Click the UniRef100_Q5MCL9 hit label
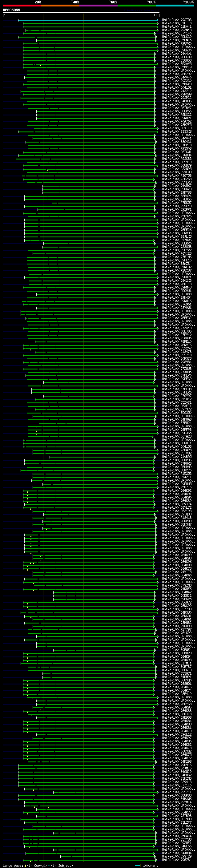 click(177, 67)
